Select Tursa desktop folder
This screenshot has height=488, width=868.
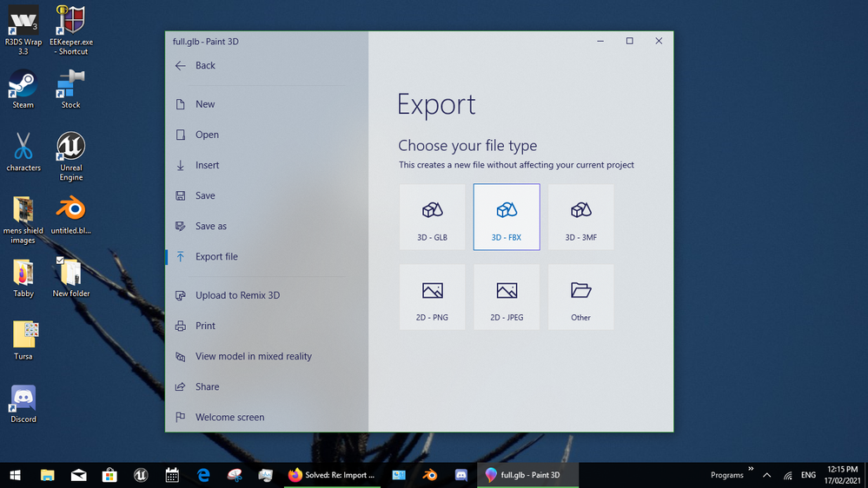[x=23, y=341]
